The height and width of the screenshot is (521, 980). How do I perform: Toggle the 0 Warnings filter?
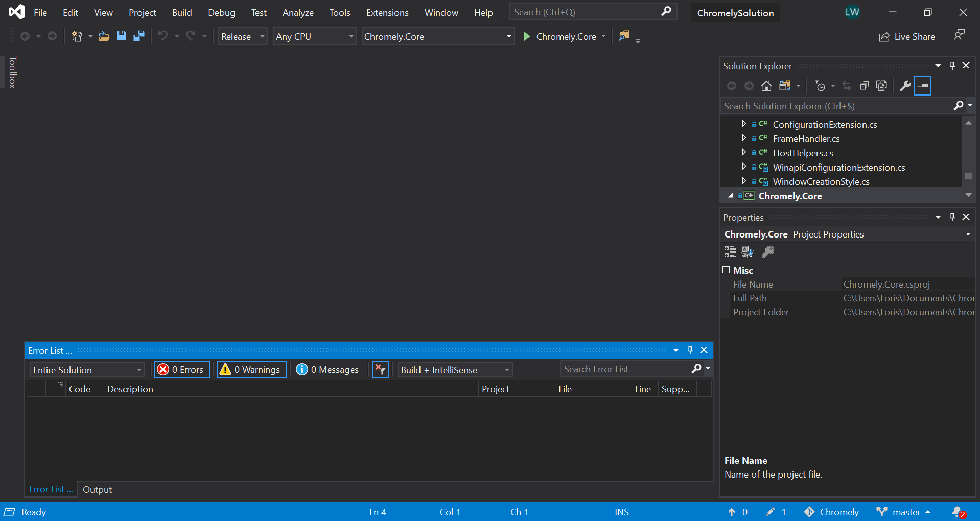tap(251, 369)
